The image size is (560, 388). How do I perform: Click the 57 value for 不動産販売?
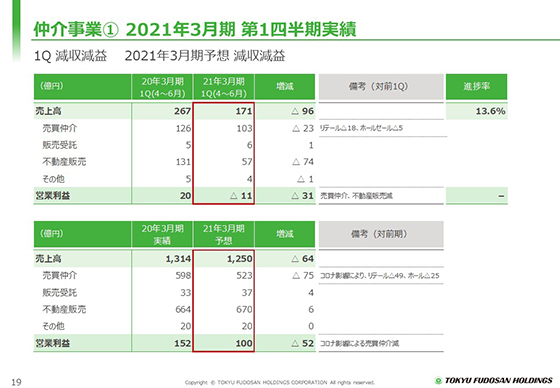tap(247, 162)
